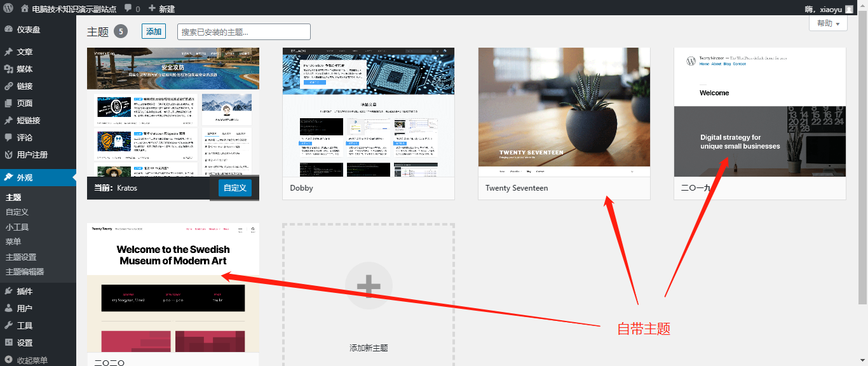Image resolution: width=868 pixels, height=366 pixels.
Task: Open 主题设置 submenu item
Action: pos(21,257)
